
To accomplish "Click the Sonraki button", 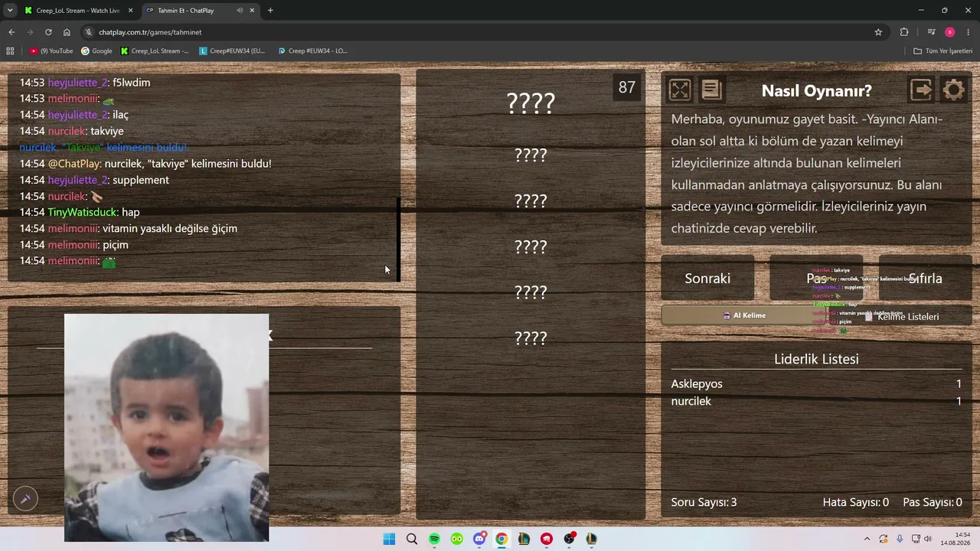I will pos(707,279).
